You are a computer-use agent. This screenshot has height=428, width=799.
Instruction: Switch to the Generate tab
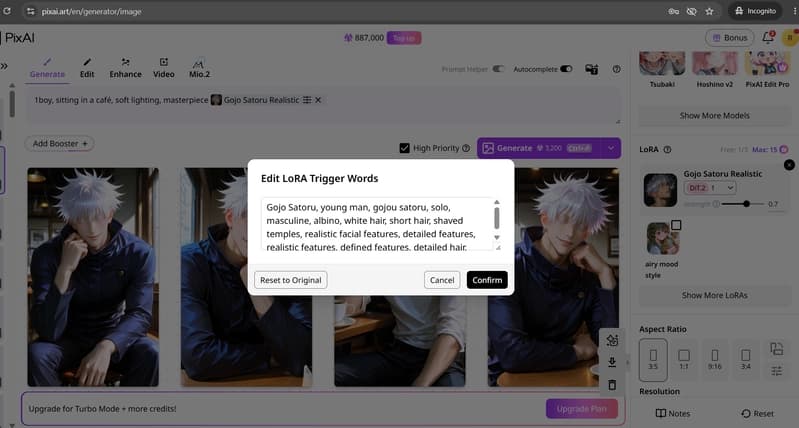click(x=47, y=68)
